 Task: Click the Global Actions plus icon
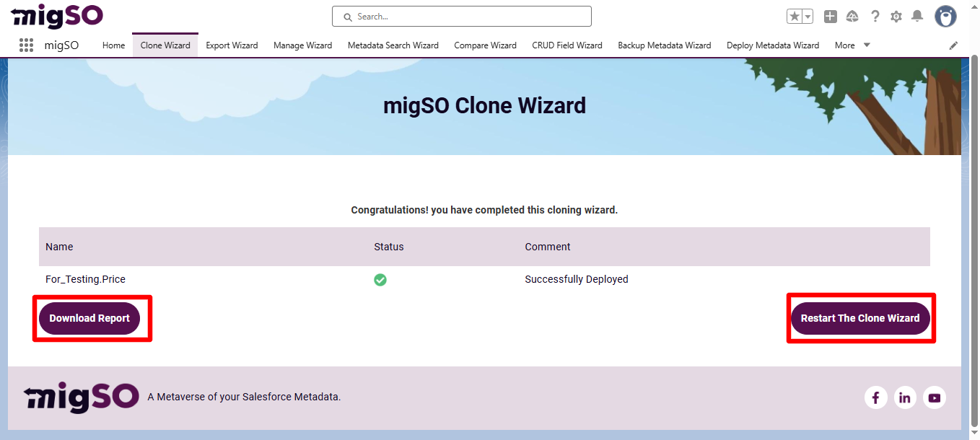tap(831, 17)
